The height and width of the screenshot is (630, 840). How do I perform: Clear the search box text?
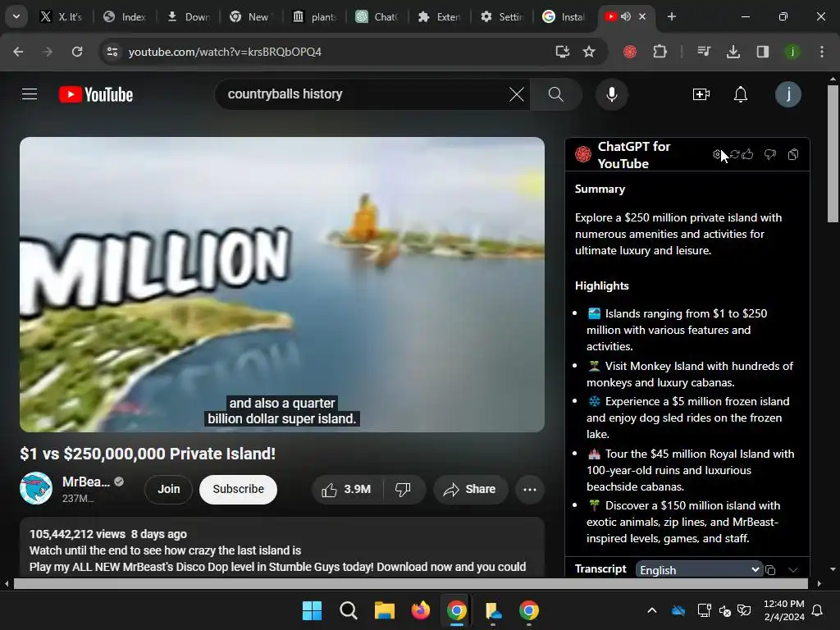point(517,94)
